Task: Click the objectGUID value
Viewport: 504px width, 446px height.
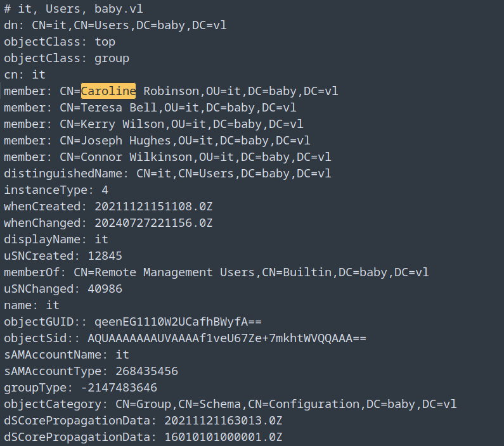Action: tap(179, 322)
